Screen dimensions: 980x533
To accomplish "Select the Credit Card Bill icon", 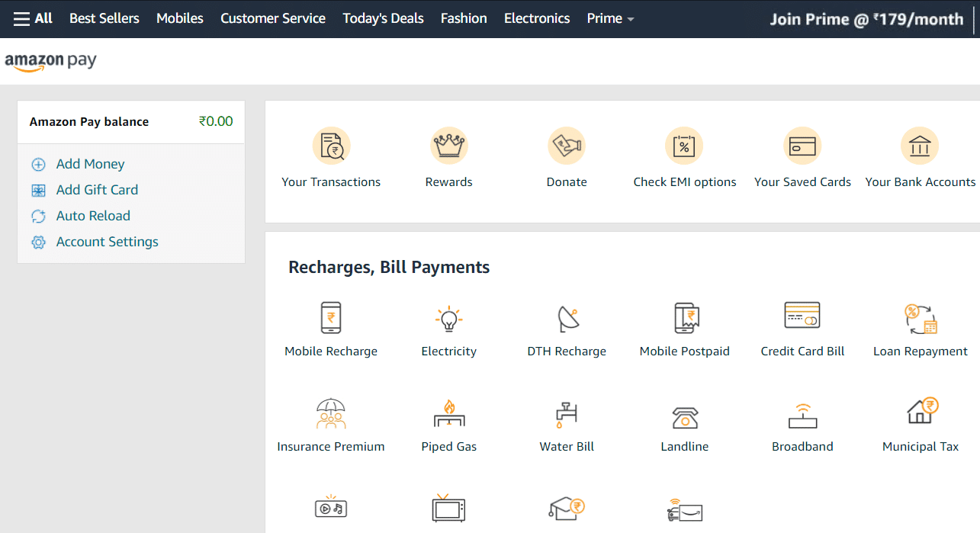I will click(802, 315).
